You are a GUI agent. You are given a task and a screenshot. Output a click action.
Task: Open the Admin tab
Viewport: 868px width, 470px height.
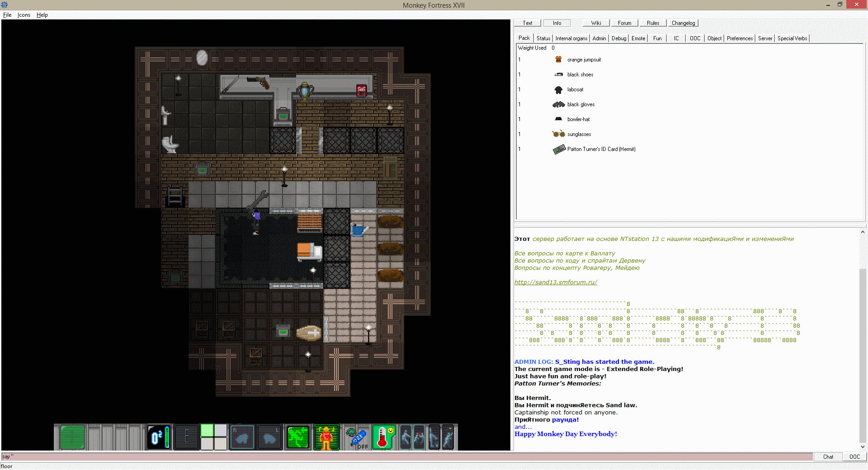coord(599,38)
